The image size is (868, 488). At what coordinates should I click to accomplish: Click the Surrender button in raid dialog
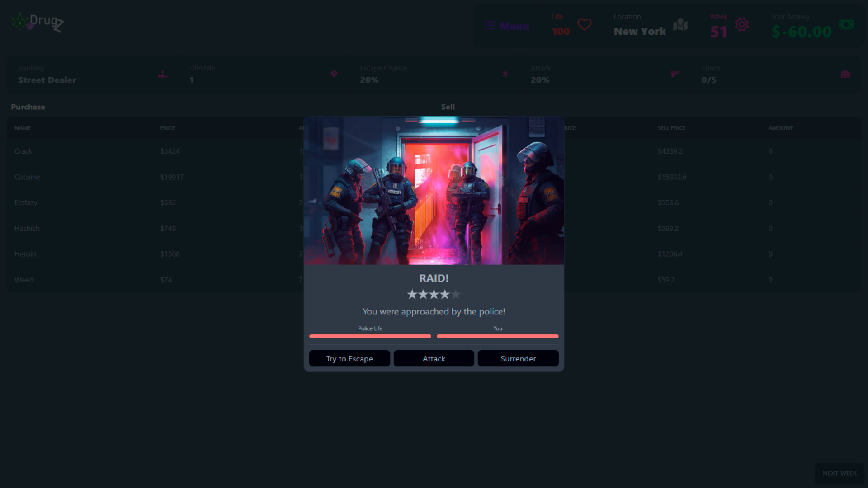click(x=518, y=358)
